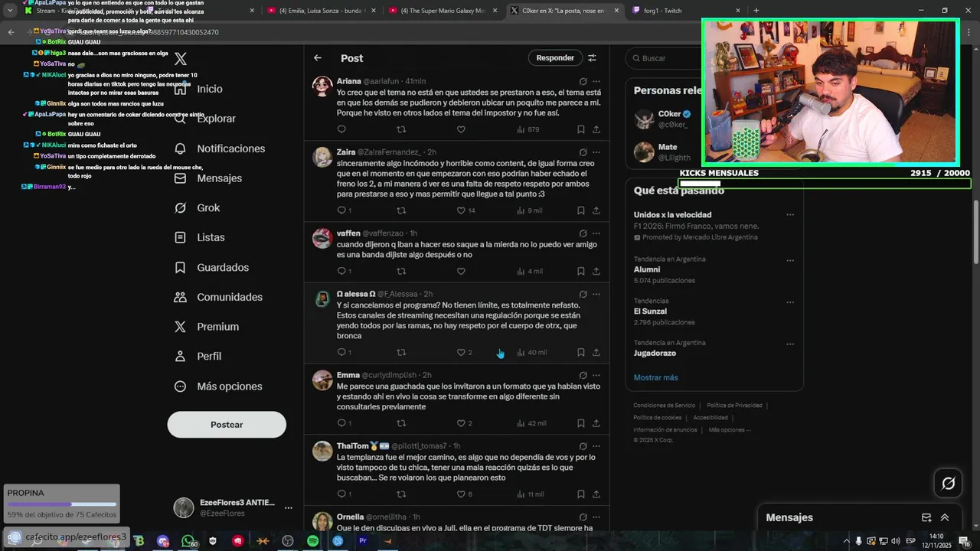Ask Grok about Ariana's post
Screen dimensions: 980x551
583,81
